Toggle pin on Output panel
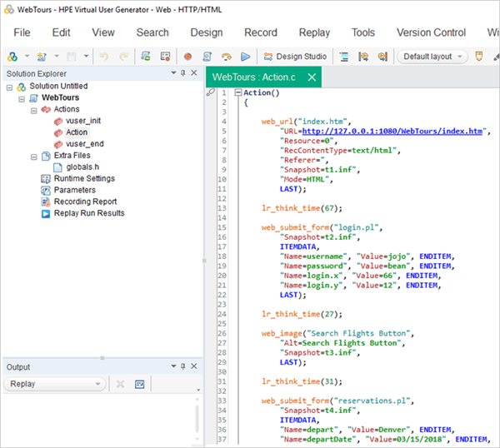This screenshot has width=500, height=448. (183, 366)
